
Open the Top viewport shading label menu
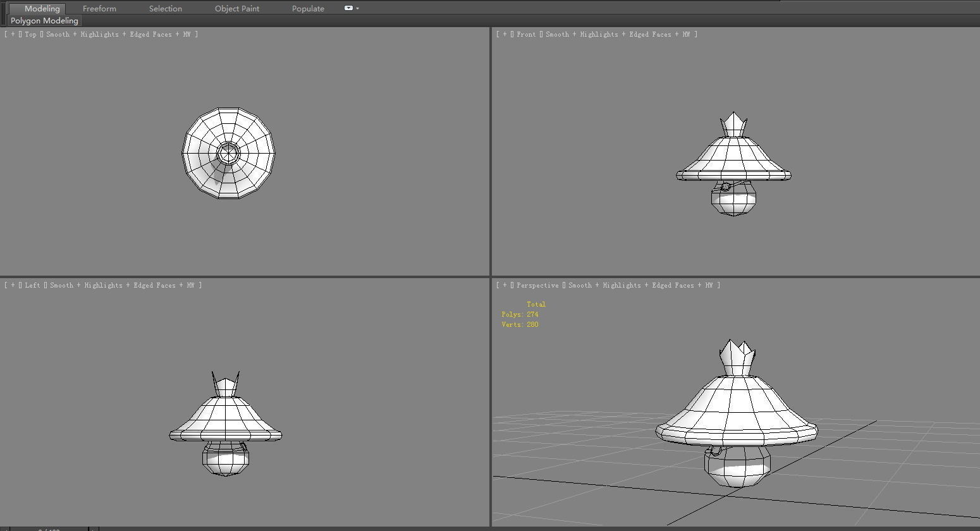tap(118, 34)
